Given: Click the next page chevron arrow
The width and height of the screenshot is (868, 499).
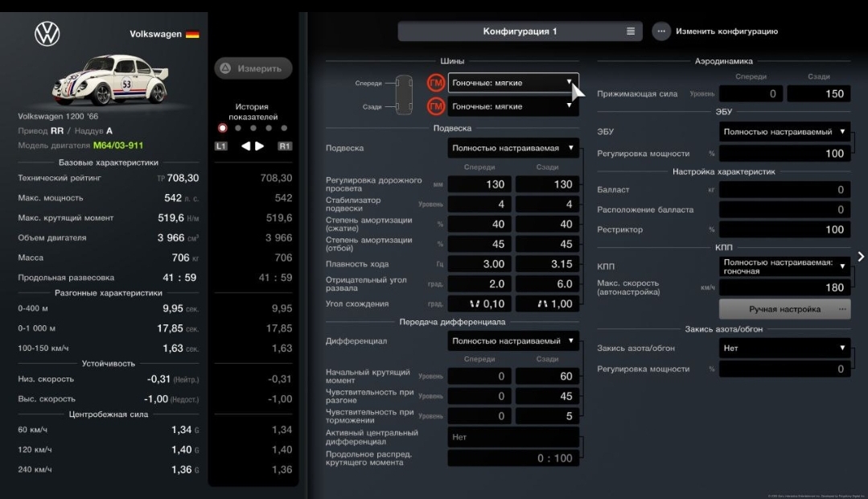Looking at the screenshot, I should click(861, 257).
